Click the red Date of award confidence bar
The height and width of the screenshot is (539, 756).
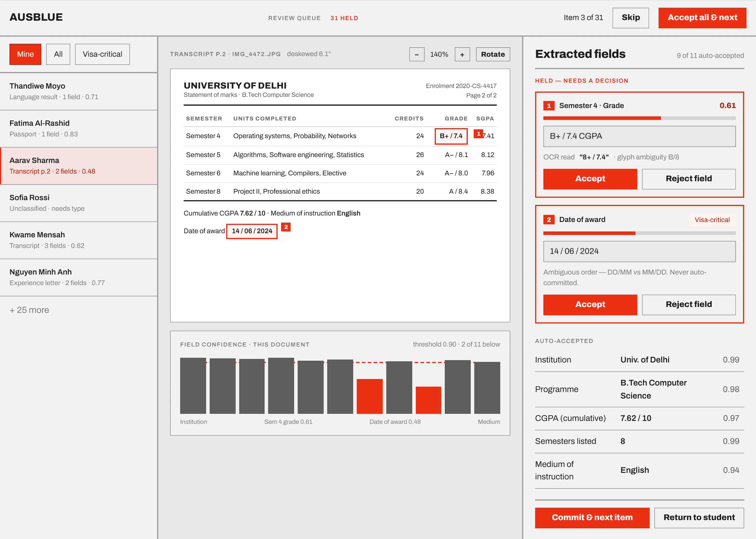[428, 400]
